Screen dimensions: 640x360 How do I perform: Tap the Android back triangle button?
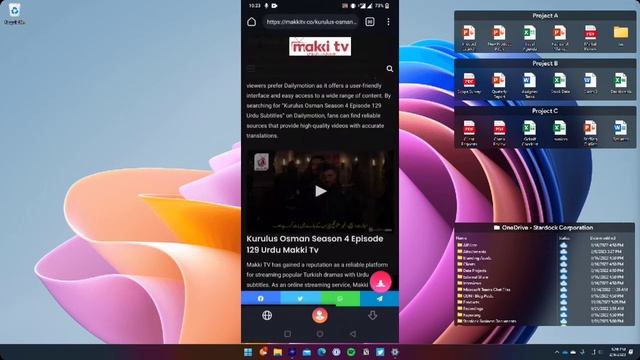pos(353,334)
